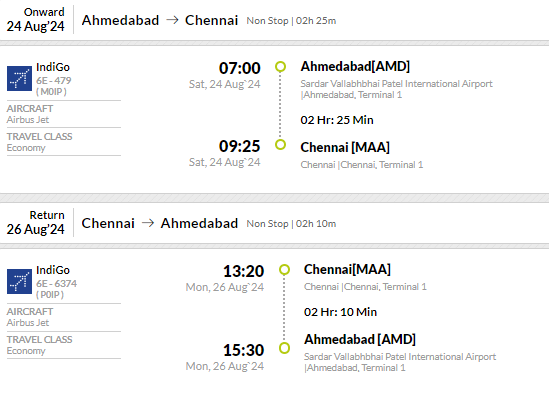
Task: Click flight number 6E - 479
Action: click(x=54, y=81)
